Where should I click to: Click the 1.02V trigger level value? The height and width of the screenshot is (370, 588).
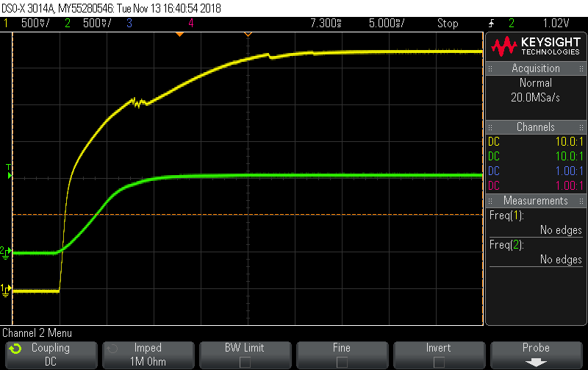coord(556,24)
